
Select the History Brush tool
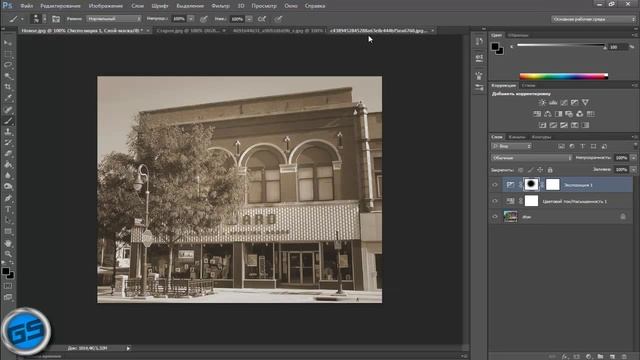click(x=8, y=142)
